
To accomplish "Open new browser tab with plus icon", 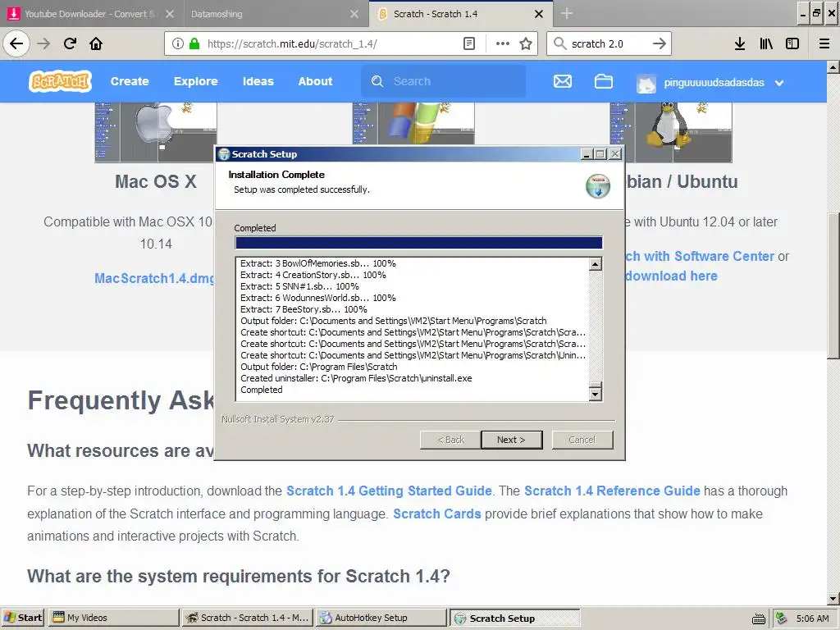I will coord(566,13).
